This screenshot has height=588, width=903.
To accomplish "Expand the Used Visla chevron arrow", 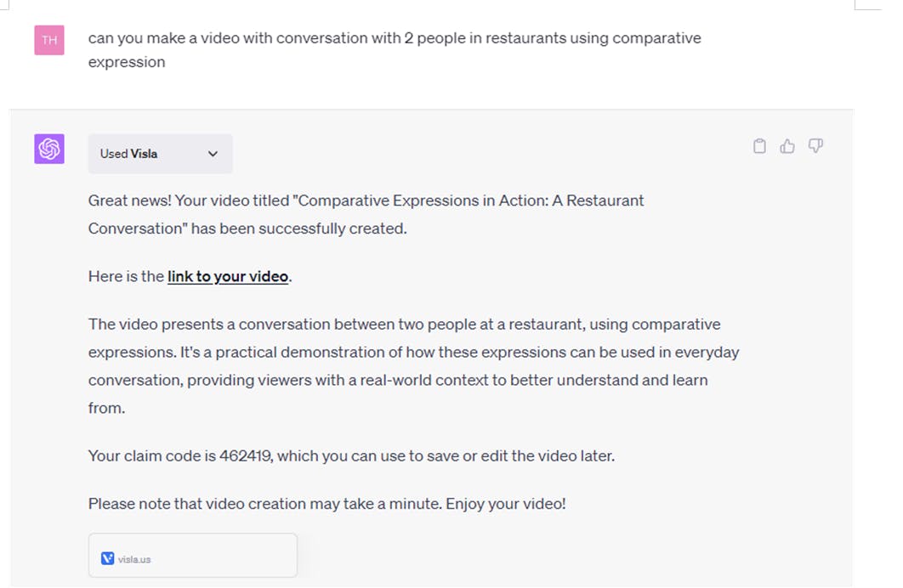I will [x=213, y=154].
